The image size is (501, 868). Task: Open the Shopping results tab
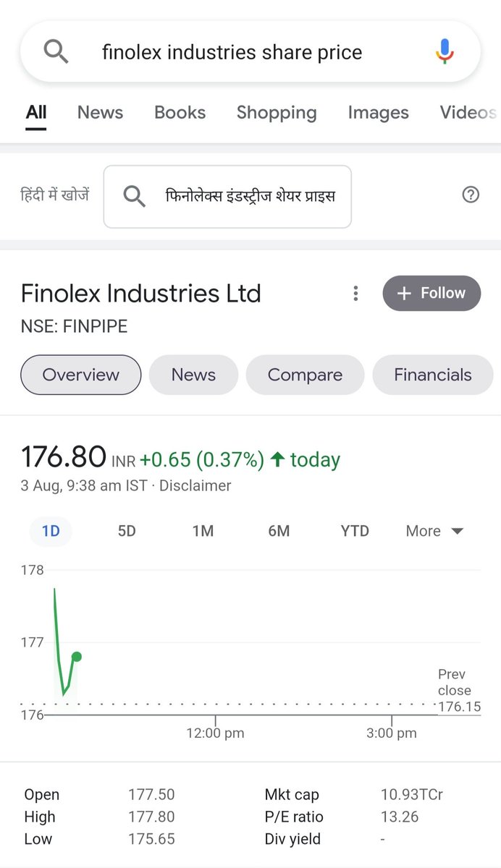(x=277, y=113)
